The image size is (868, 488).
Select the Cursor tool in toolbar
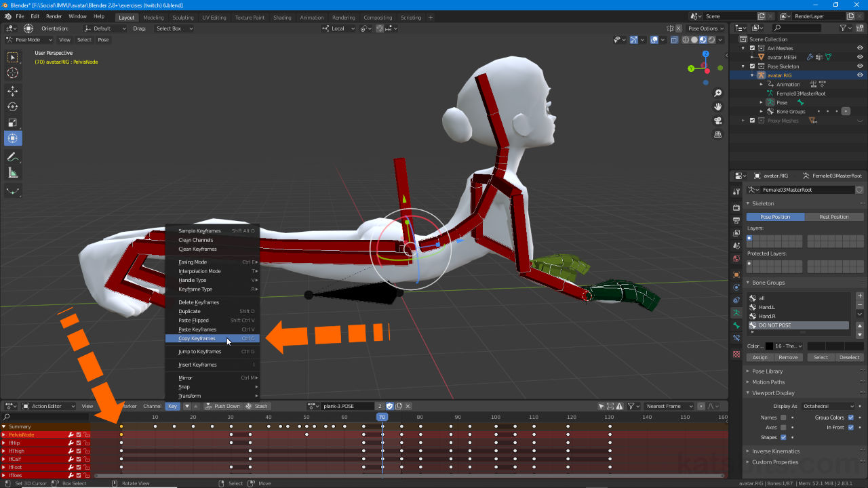pyautogui.click(x=13, y=73)
